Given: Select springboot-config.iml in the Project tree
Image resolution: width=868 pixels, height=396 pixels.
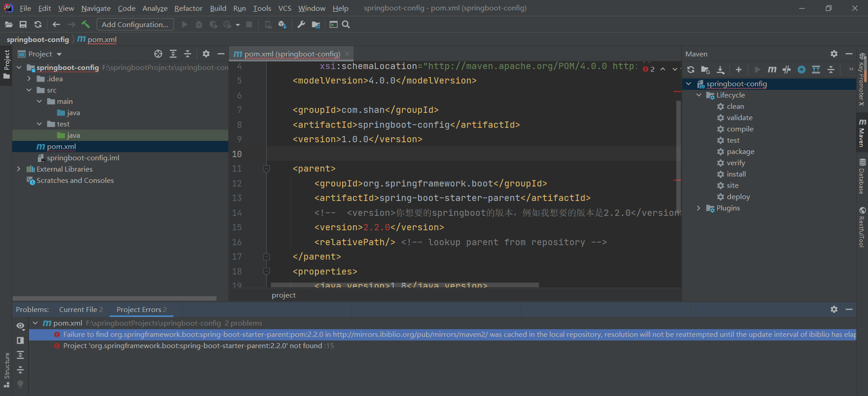Looking at the screenshot, I should point(83,158).
